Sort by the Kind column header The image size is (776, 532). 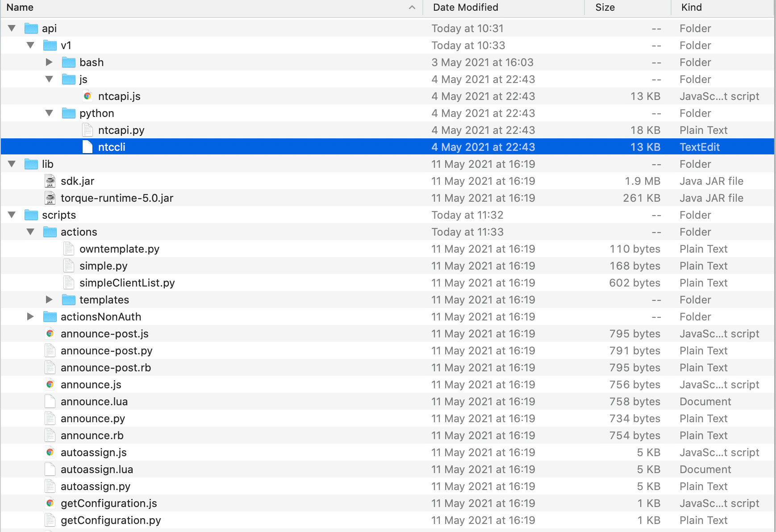pos(723,8)
